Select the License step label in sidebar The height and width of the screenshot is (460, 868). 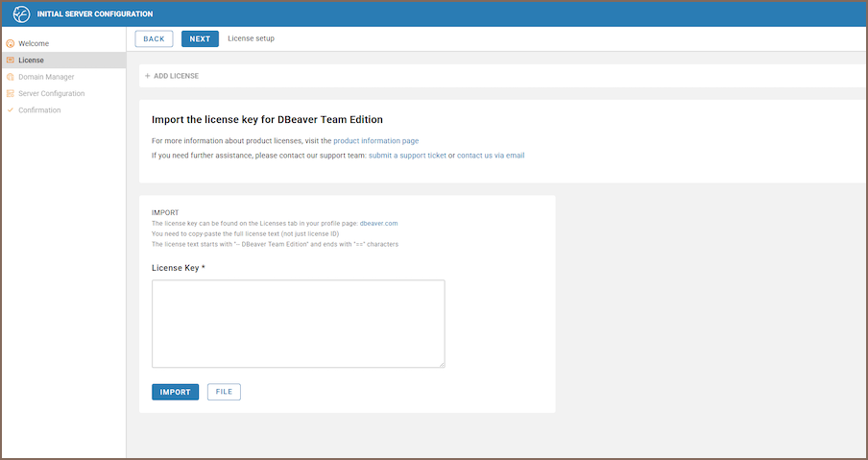pyautogui.click(x=31, y=61)
